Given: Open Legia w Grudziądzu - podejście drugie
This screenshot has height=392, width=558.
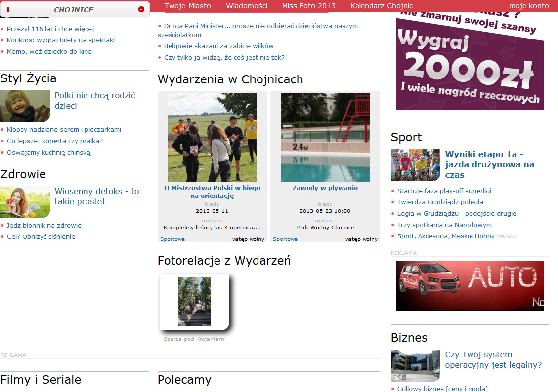Looking at the screenshot, I should (x=457, y=214).
